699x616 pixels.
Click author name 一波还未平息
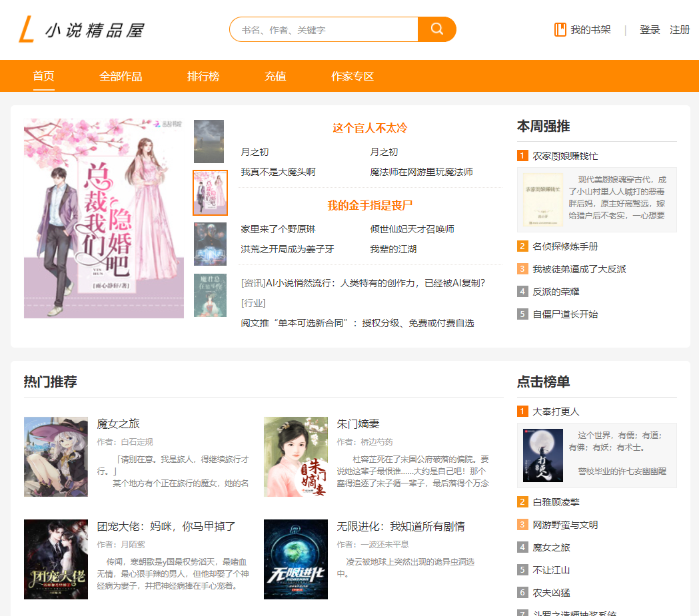point(384,544)
